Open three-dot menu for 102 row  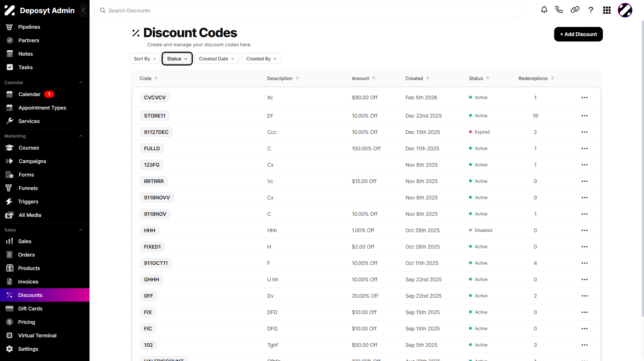click(x=585, y=345)
